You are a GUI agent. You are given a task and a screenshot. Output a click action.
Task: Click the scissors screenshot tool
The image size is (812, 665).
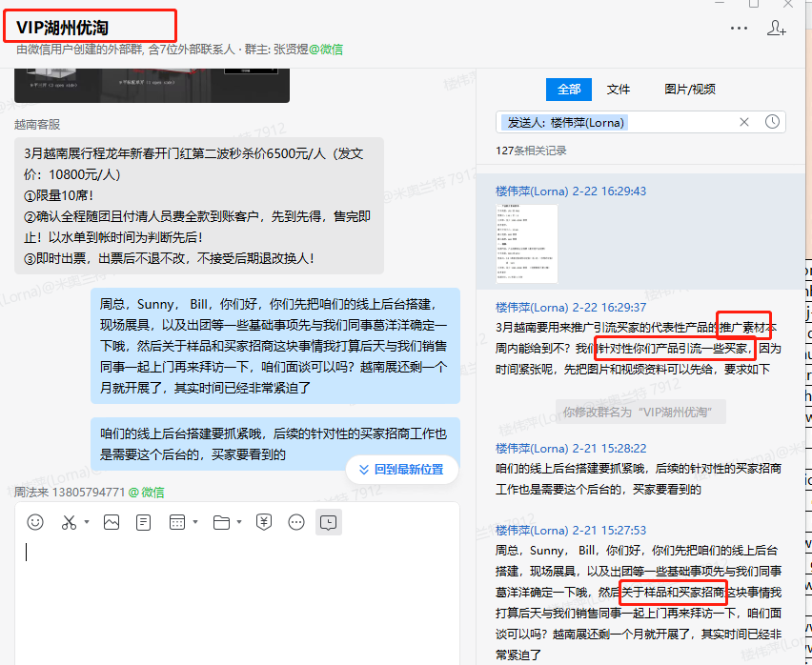69,522
